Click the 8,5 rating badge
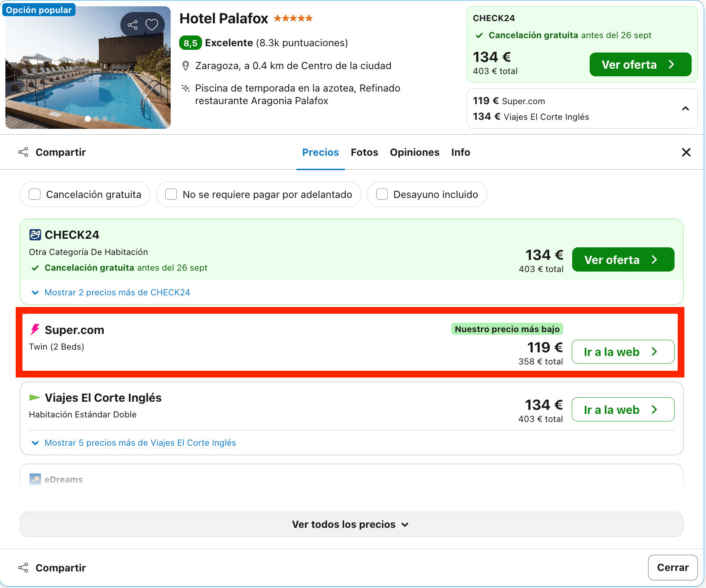The image size is (706, 588). tap(190, 43)
